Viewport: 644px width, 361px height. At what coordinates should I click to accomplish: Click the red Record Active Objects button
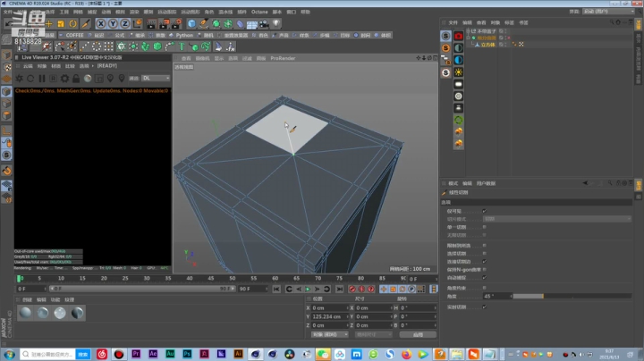click(x=352, y=290)
